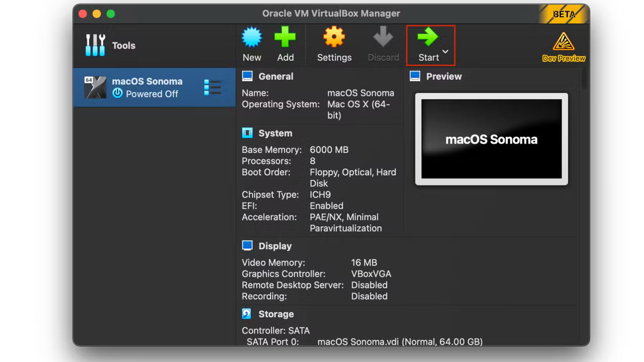Click the Preview section header
The width and height of the screenshot is (644, 362).
(x=444, y=76)
